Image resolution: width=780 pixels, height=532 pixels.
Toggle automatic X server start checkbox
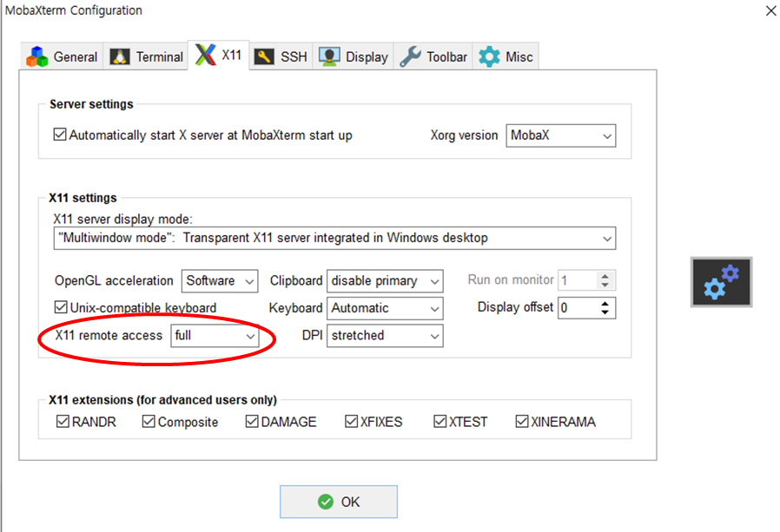60,135
